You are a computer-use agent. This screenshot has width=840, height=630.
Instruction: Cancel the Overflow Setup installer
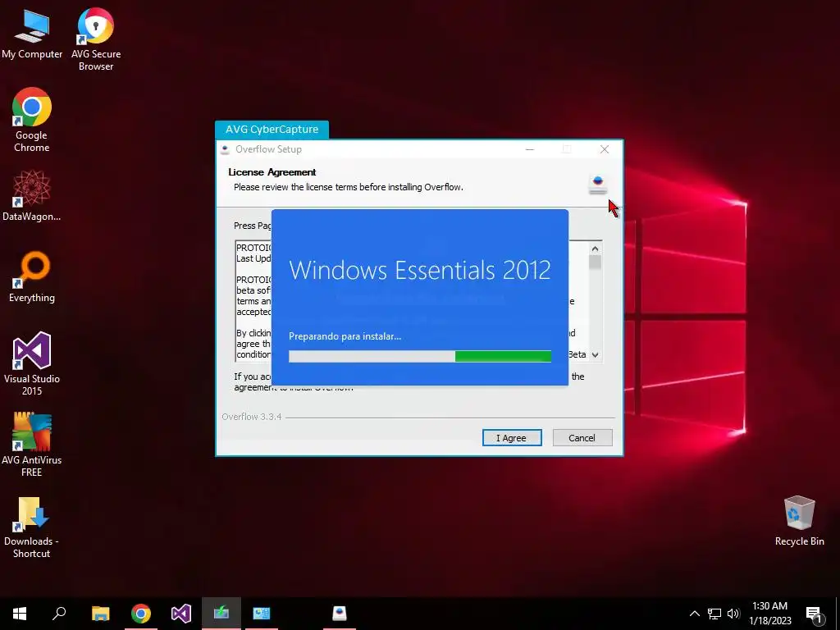point(582,438)
